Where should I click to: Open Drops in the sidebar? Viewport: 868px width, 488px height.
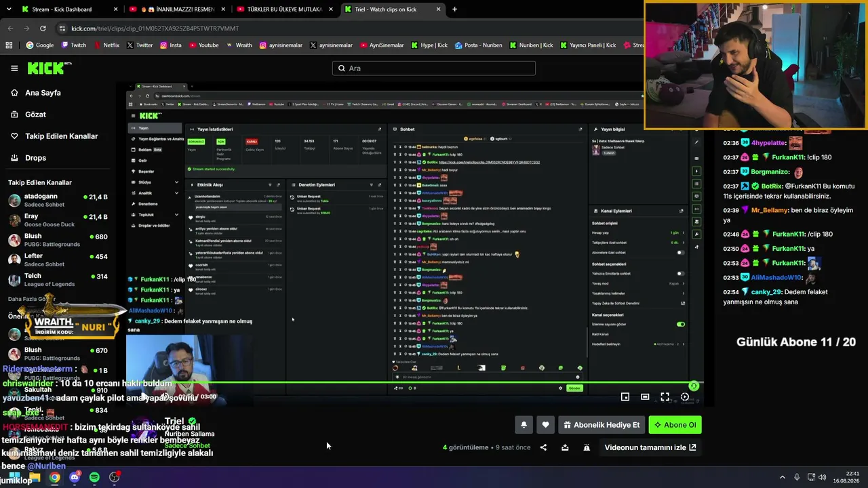point(35,158)
